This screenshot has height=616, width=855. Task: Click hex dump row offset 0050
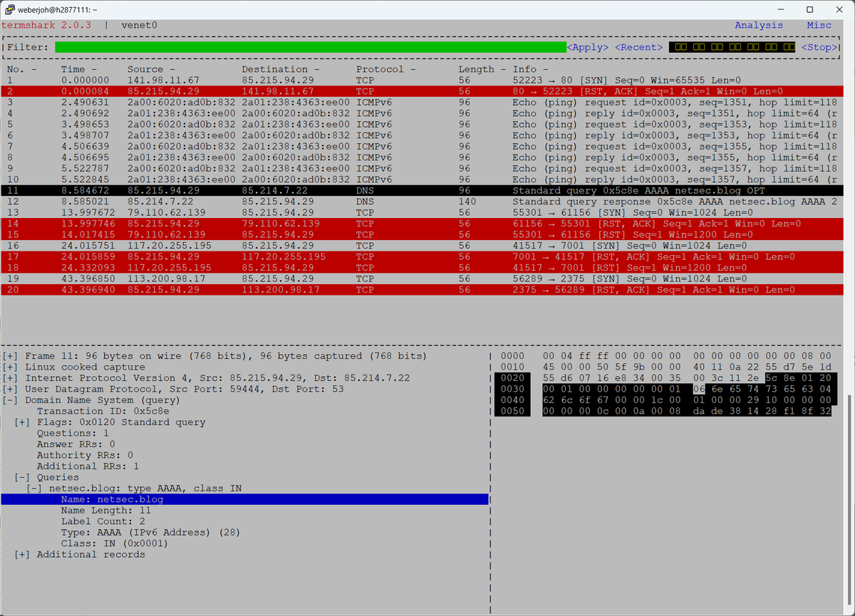click(x=512, y=411)
